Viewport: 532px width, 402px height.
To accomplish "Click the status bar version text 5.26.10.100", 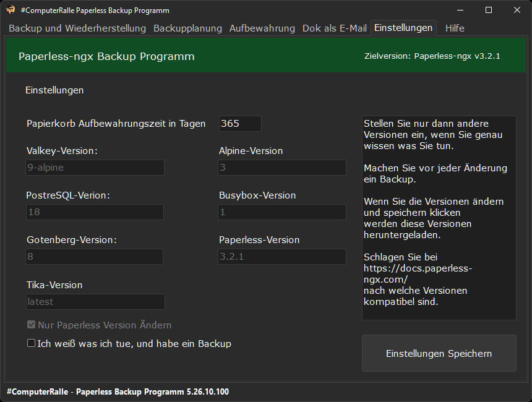I will pyautogui.click(x=208, y=392).
